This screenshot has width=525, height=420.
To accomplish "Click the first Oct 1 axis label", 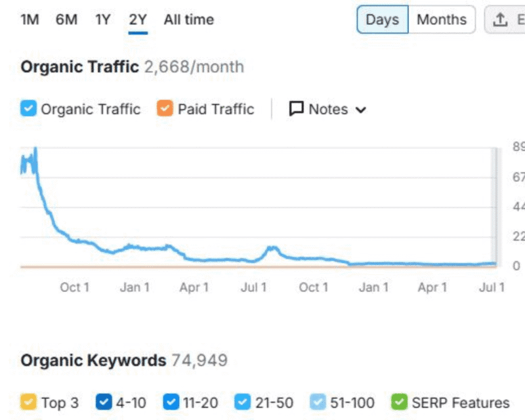I will click(74, 287).
